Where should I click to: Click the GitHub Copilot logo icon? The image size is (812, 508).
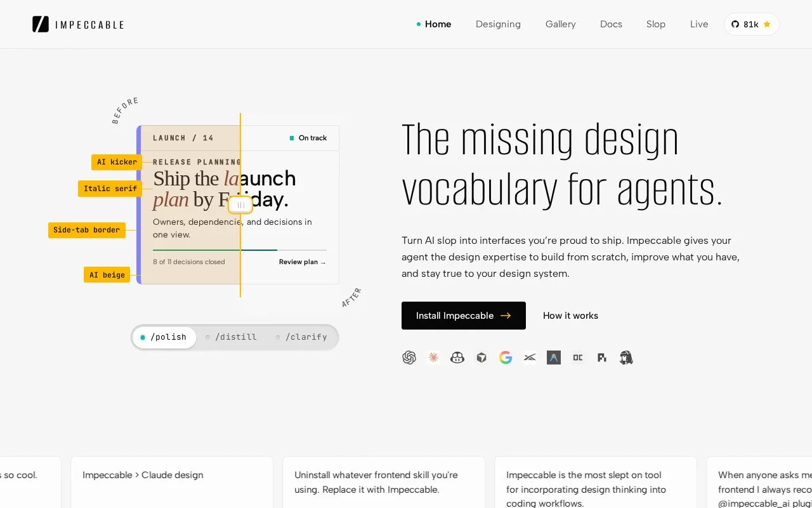click(457, 358)
